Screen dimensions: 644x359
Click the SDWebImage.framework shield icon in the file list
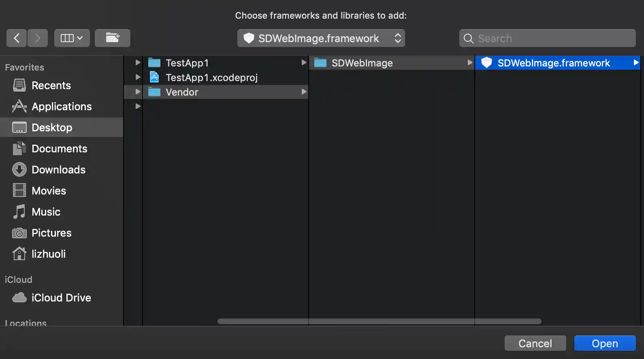tap(486, 63)
